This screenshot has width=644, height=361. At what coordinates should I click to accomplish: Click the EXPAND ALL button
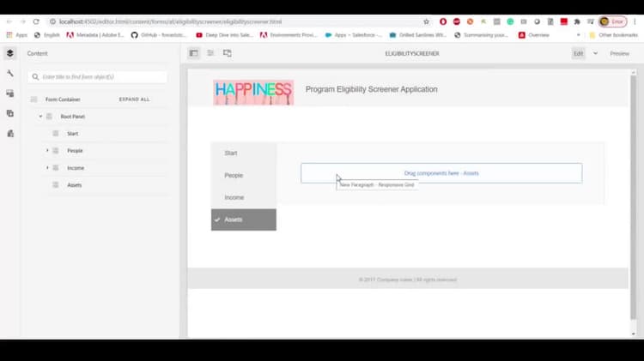tap(134, 99)
